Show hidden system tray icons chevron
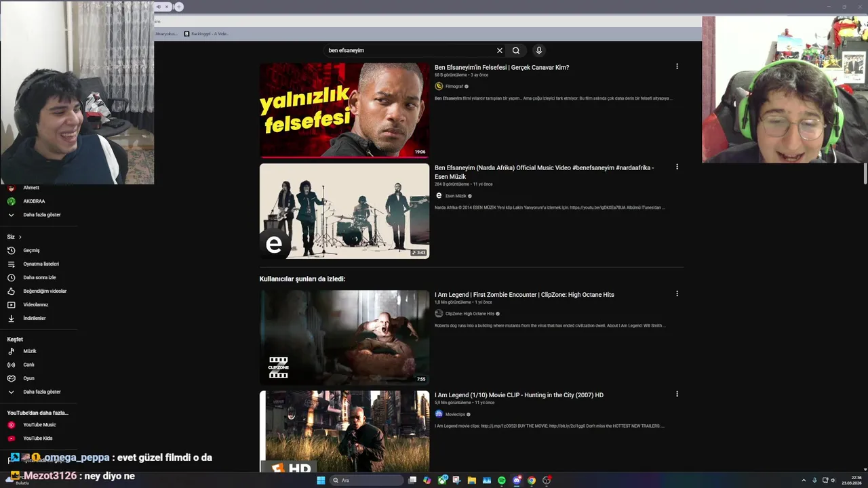Screen dimensions: 868x488 tap(804, 481)
